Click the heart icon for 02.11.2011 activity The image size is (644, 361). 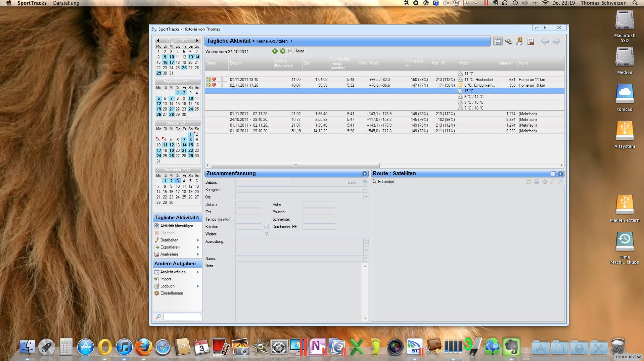point(214,85)
